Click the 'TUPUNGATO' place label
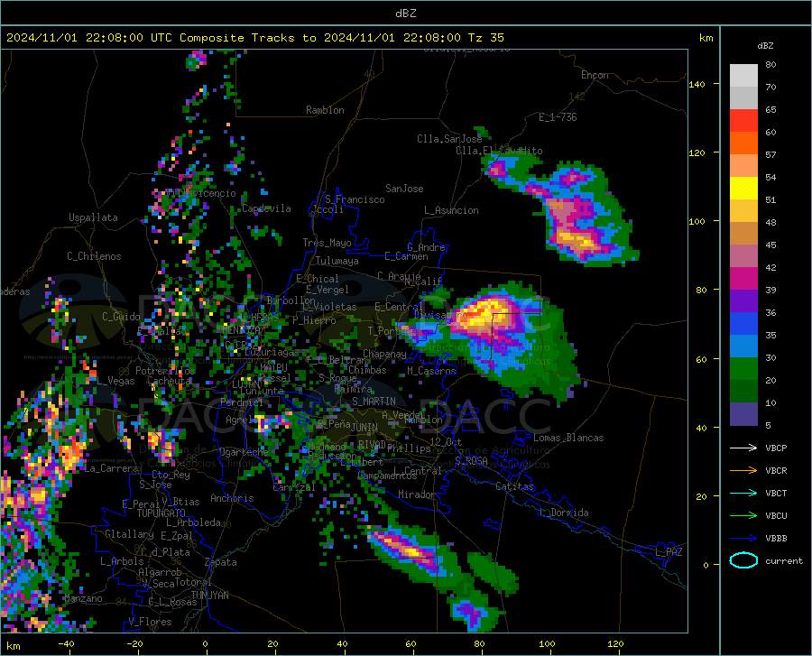The width and height of the screenshot is (812, 656). (161, 513)
